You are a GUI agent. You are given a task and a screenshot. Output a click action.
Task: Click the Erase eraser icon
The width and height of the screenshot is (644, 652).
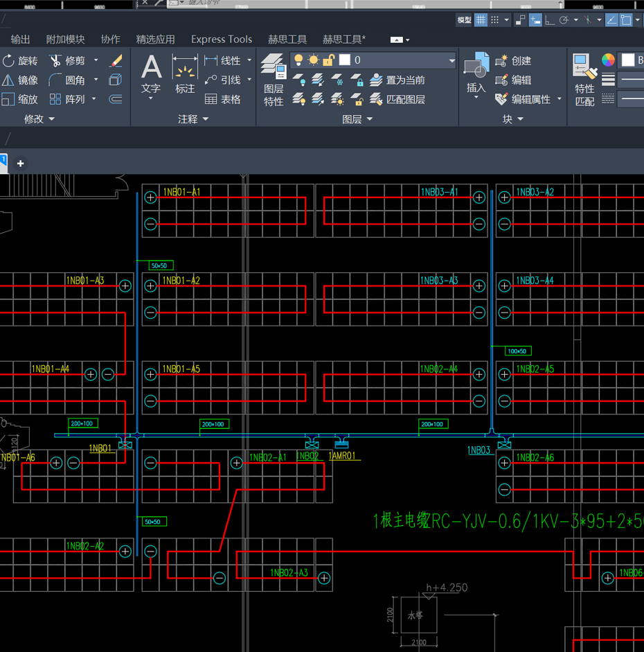116,61
